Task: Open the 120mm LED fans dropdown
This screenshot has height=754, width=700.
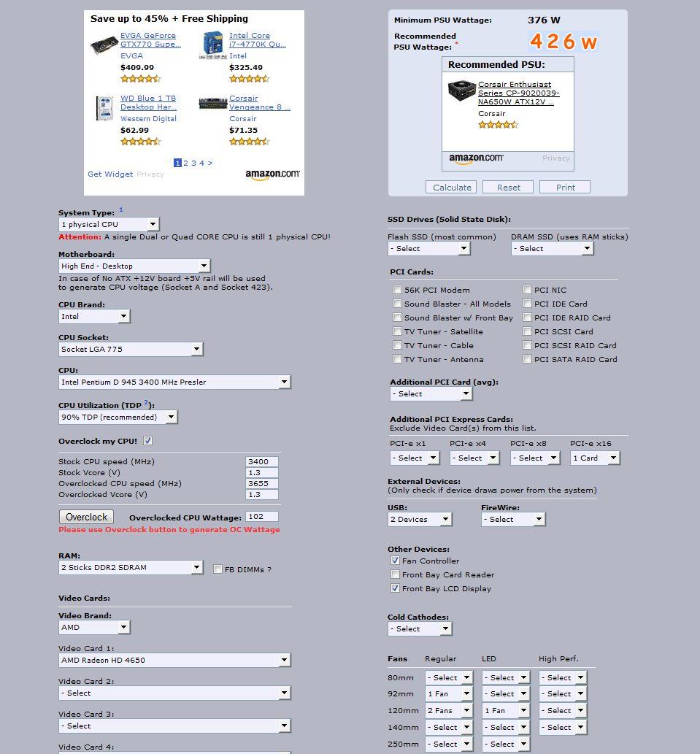Action: pos(506,711)
